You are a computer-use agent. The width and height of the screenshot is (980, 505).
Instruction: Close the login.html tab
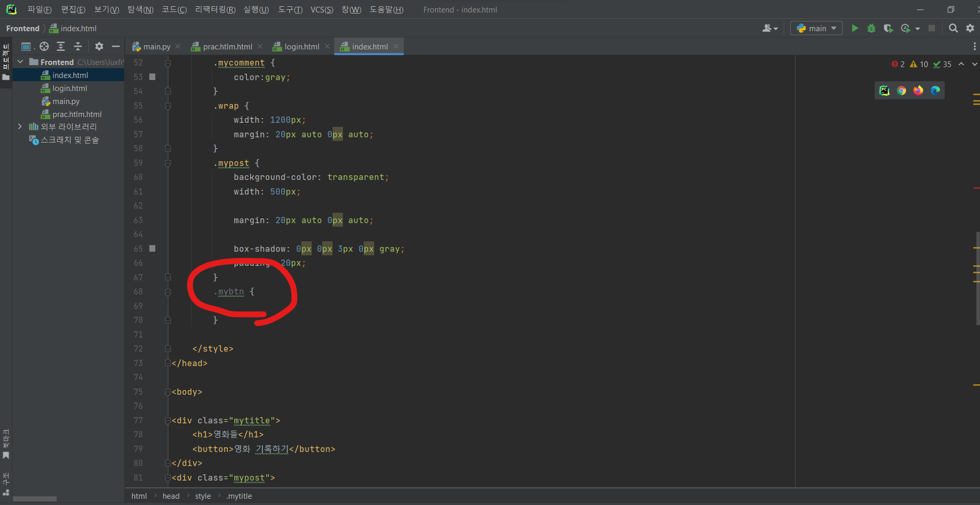[327, 46]
